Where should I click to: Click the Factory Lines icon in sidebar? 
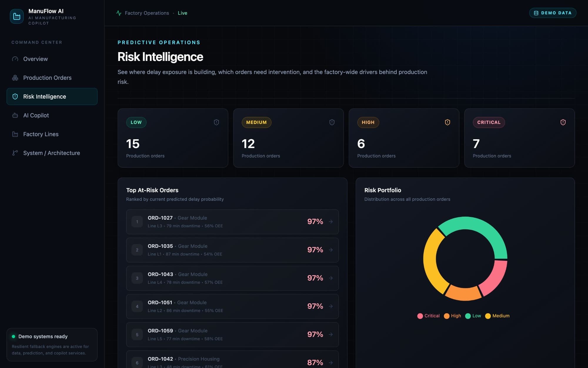[x=15, y=134]
